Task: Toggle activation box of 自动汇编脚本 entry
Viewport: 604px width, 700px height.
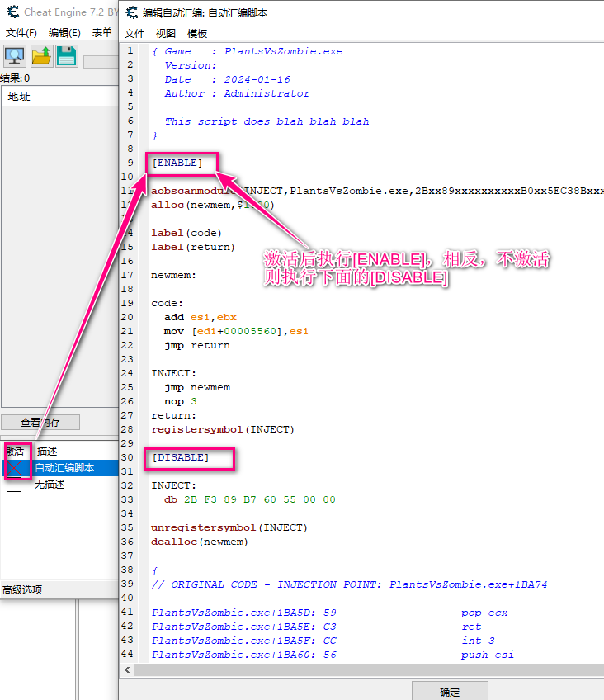Action: (14, 468)
